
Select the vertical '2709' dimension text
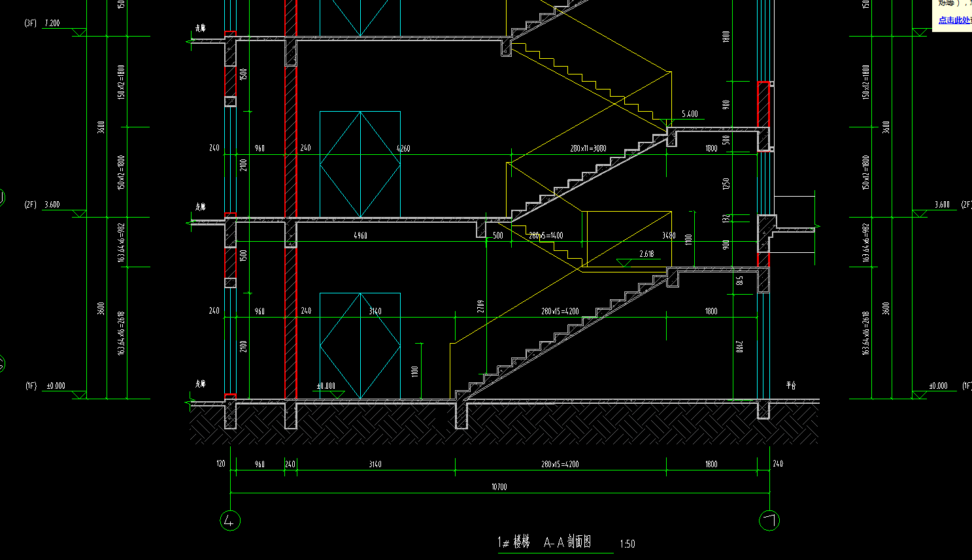(480, 306)
